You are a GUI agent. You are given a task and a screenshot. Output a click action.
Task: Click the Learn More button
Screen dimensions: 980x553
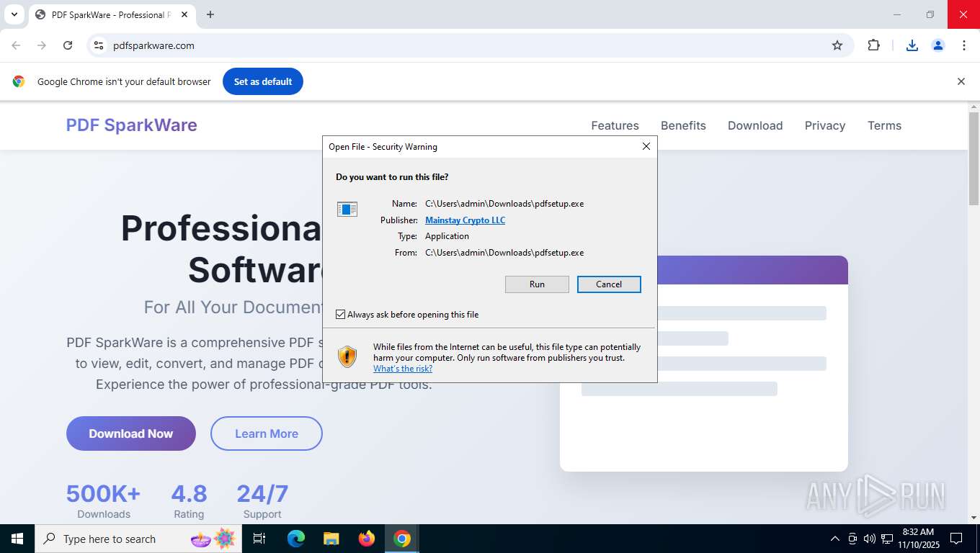click(267, 433)
